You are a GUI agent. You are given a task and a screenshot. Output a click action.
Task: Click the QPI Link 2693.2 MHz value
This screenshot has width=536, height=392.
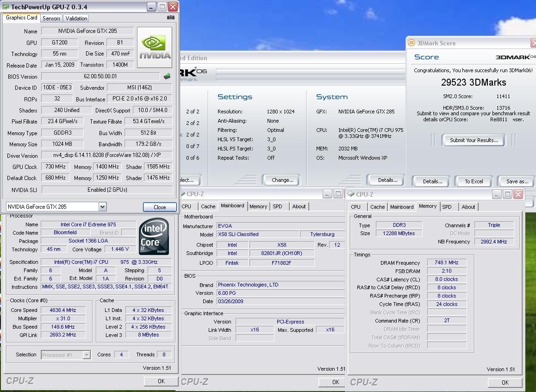[63, 335]
